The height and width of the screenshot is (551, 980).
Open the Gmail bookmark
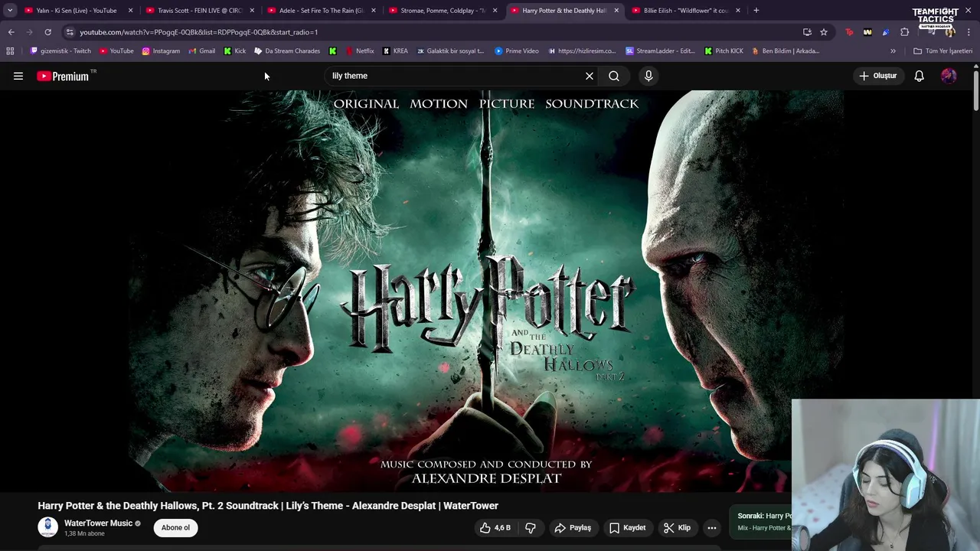201,51
